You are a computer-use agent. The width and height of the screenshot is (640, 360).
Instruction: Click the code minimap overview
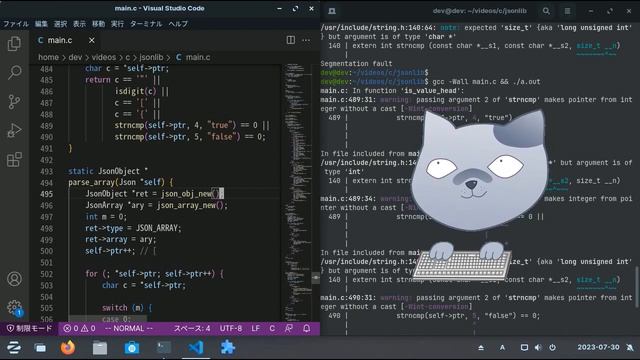[297, 192]
